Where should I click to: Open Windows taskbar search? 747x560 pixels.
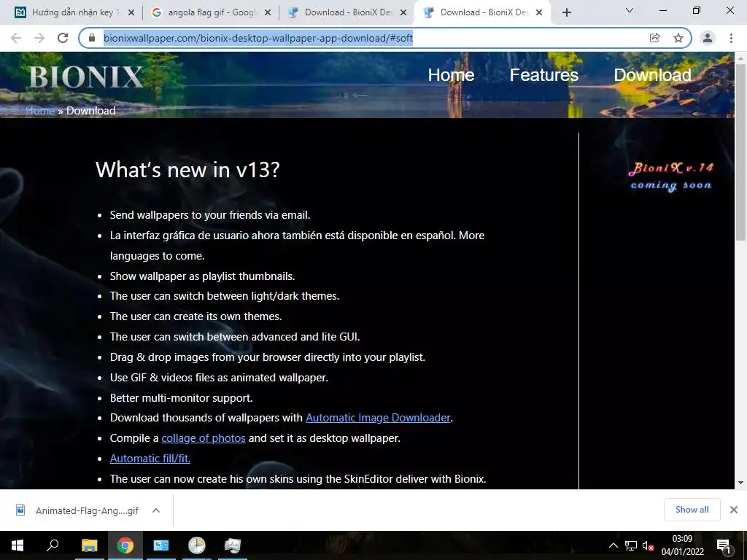coord(53,545)
